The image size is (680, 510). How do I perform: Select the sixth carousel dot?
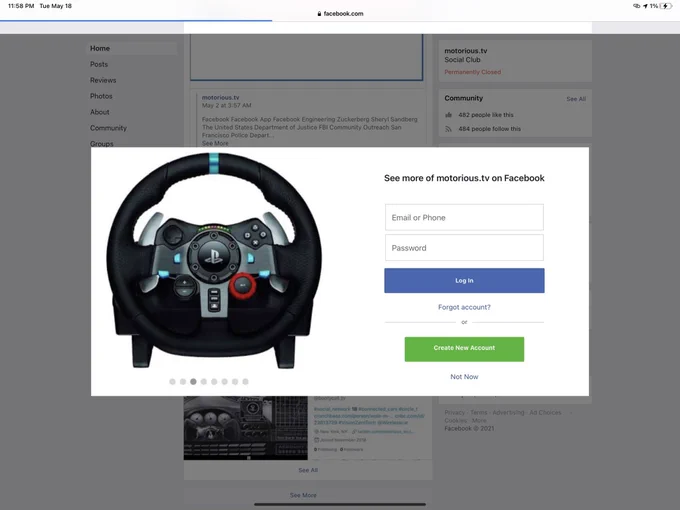225,382
